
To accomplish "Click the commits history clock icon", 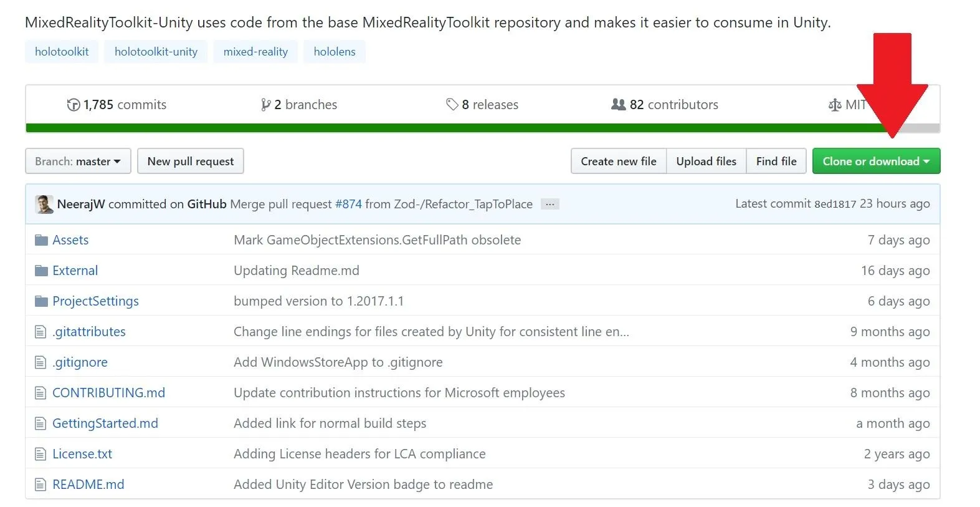I will pos(74,105).
